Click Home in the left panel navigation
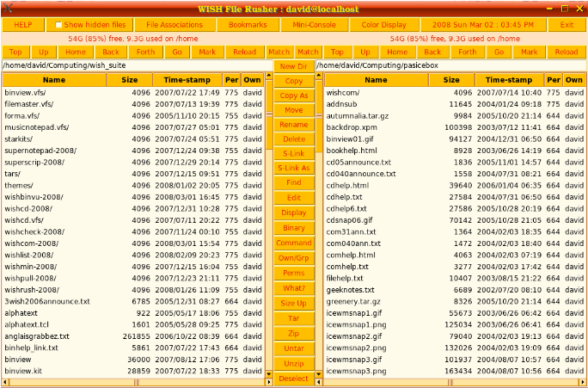588x388 pixels. click(76, 52)
